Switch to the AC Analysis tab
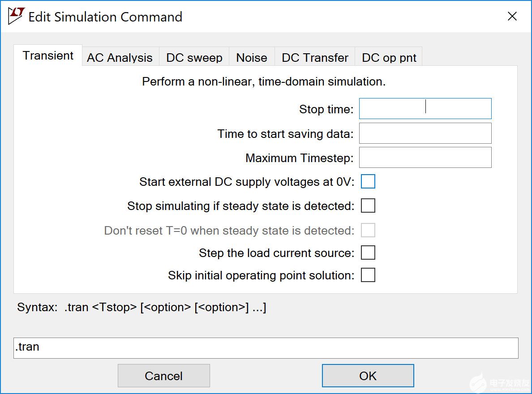The height and width of the screenshot is (394, 532). click(120, 58)
